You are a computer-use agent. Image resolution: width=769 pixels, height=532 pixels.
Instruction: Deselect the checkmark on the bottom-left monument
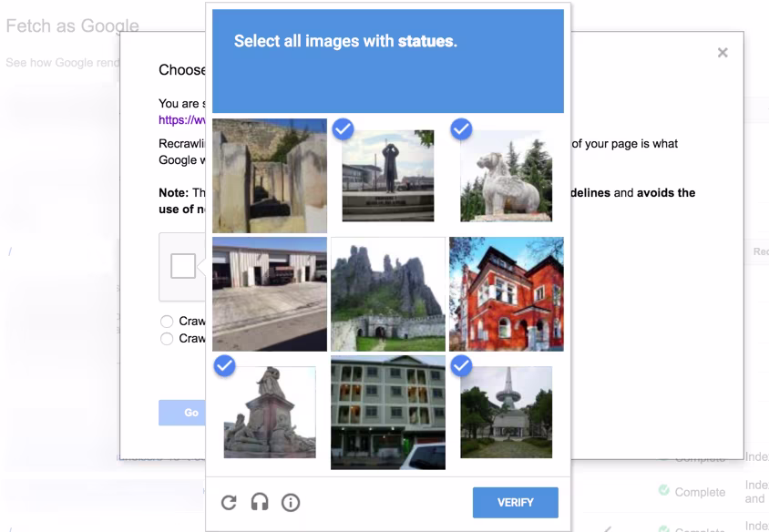[224, 367]
